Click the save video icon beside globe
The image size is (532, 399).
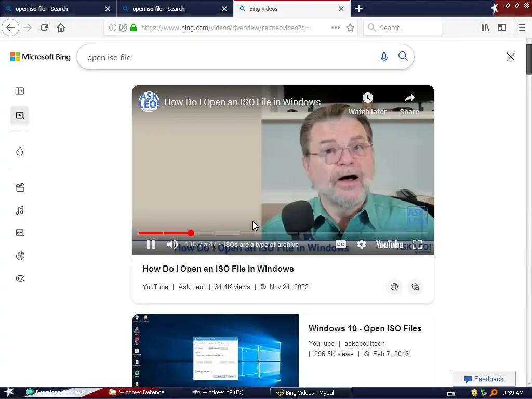(x=415, y=287)
